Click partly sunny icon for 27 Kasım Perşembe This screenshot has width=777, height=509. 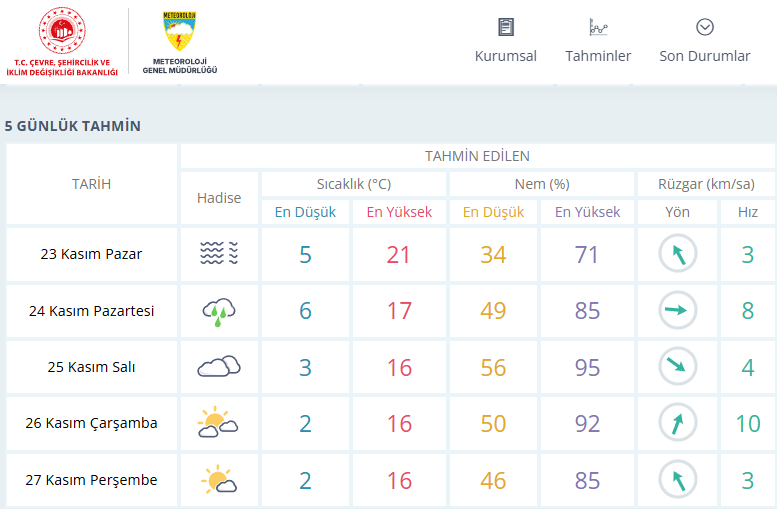pos(218,480)
